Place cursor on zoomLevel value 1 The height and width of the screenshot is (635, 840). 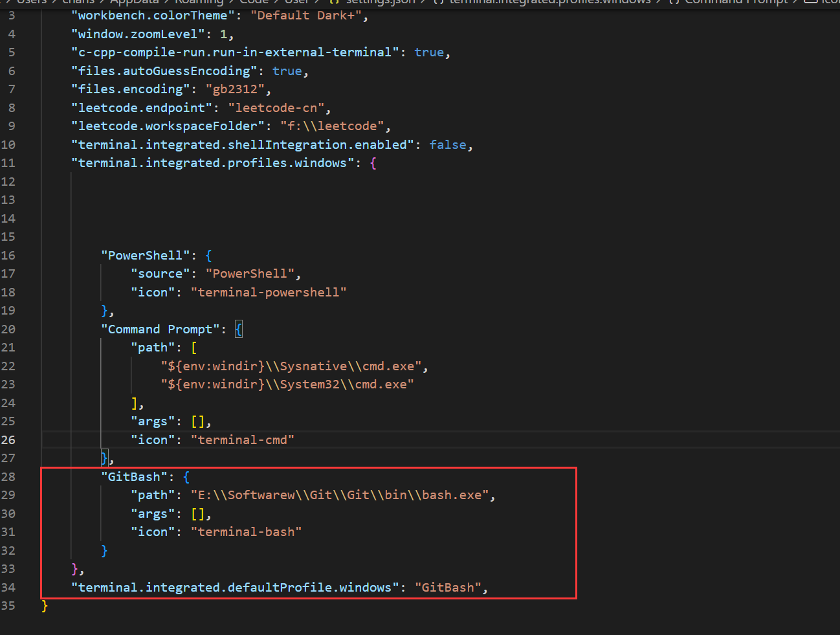click(224, 34)
